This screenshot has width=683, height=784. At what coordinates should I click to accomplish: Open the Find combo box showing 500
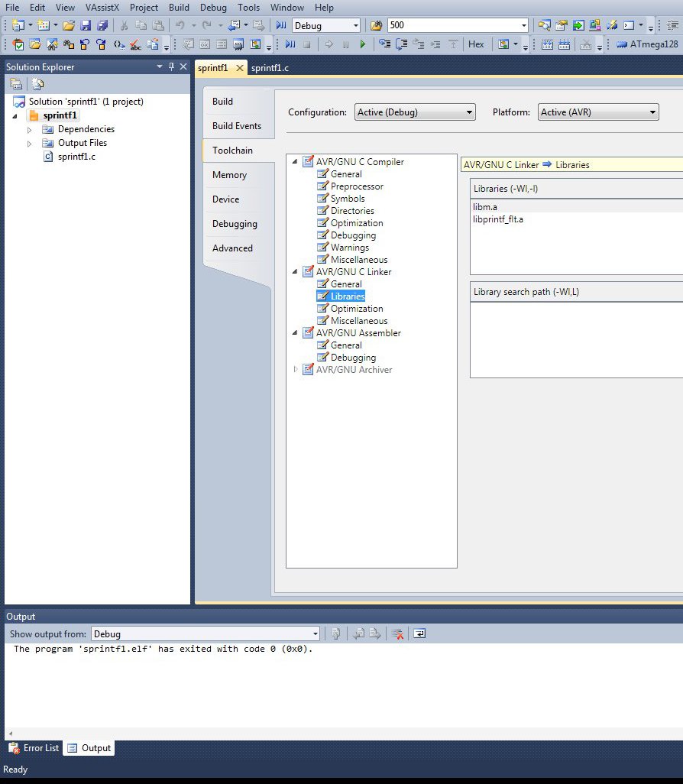(523, 25)
